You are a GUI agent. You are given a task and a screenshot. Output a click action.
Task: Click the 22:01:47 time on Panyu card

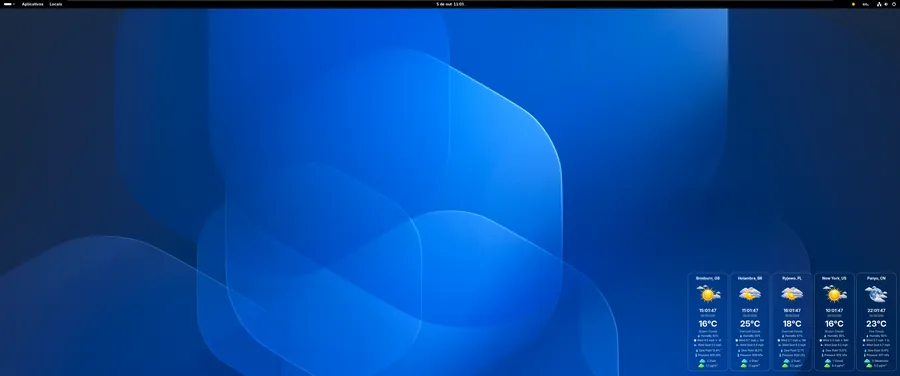click(876, 311)
